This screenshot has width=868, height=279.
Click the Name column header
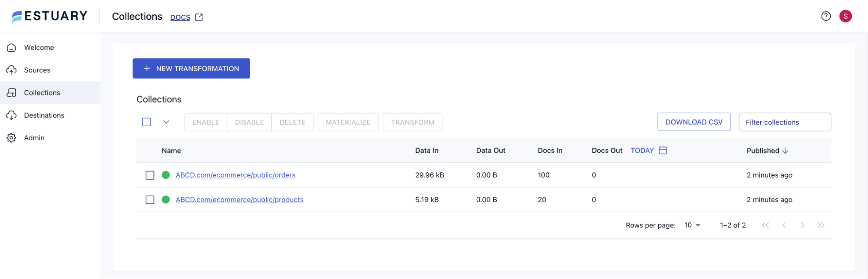click(172, 151)
